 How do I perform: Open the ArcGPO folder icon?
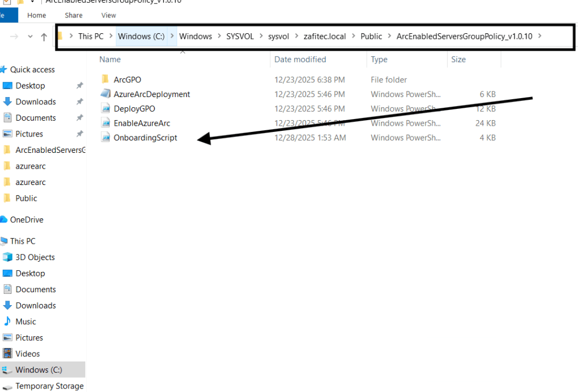[x=104, y=80]
